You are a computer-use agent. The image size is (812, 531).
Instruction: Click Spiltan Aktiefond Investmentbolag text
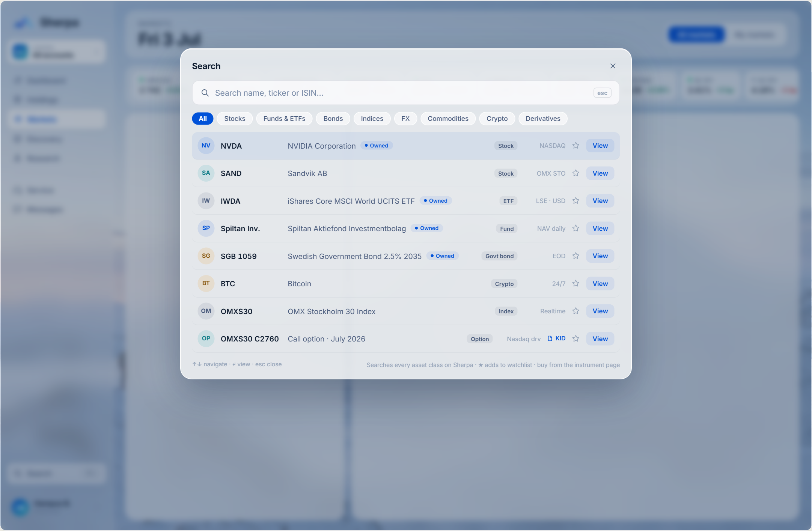tap(346, 229)
